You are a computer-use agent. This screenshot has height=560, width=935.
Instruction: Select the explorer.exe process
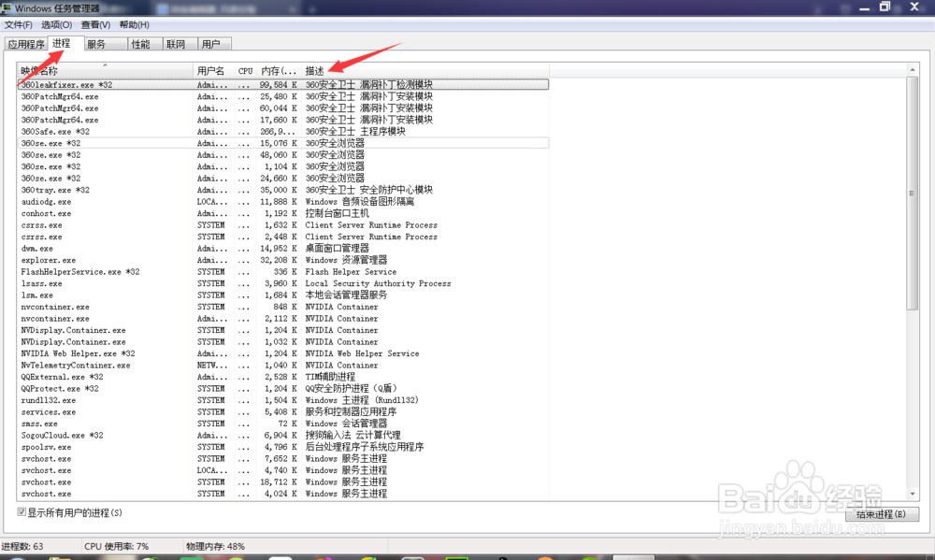pyautogui.click(x=283, y=260)
